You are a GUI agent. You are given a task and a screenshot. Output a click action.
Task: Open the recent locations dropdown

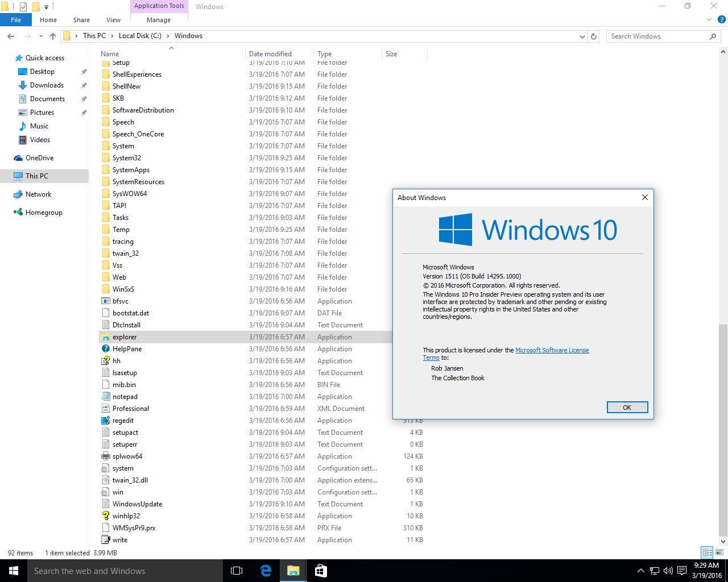(41, 36)
